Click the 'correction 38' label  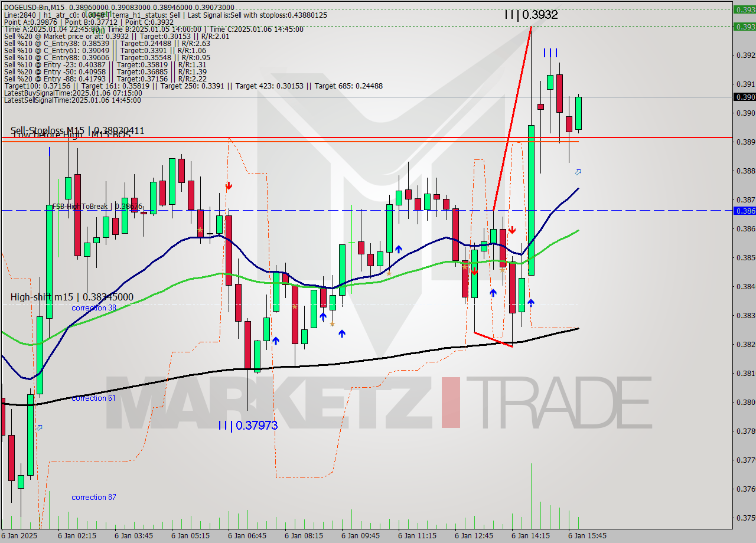pos(94,308)
